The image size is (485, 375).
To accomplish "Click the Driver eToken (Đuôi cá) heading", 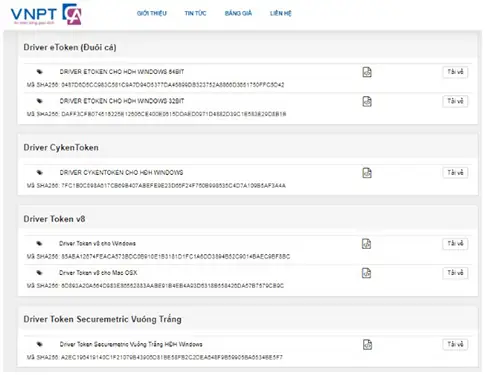I will pos(70,47).
